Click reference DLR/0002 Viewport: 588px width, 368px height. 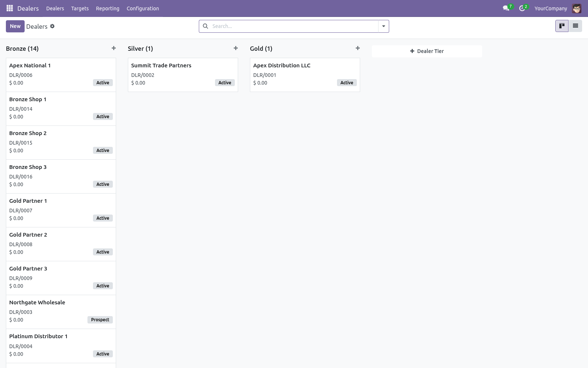143,75
